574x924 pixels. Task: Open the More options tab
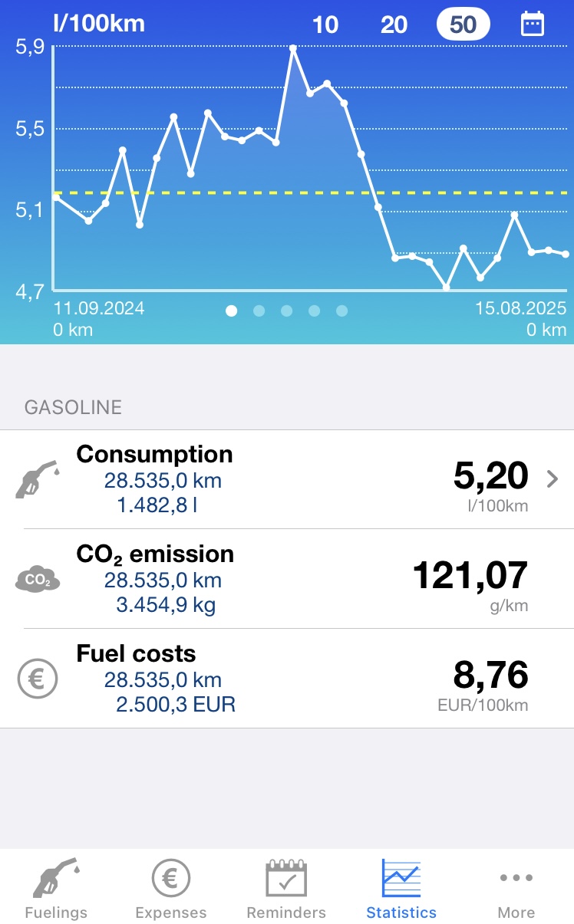pyautogui.click(x=516, y=888)
